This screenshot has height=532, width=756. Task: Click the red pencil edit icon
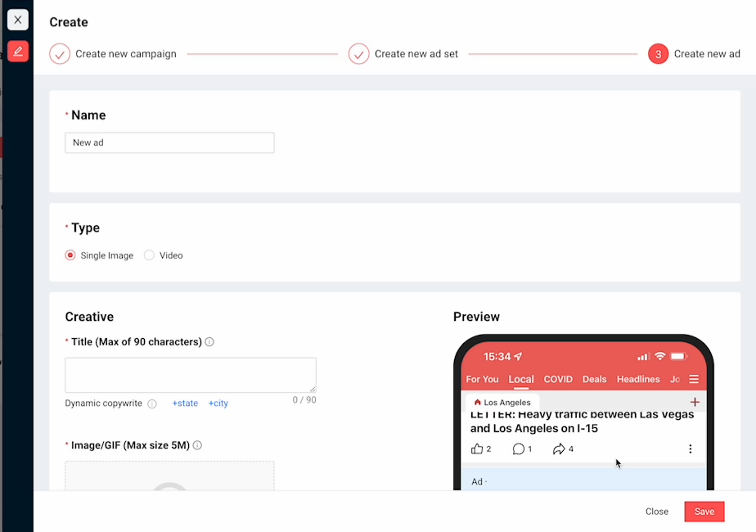pos(18,51)
